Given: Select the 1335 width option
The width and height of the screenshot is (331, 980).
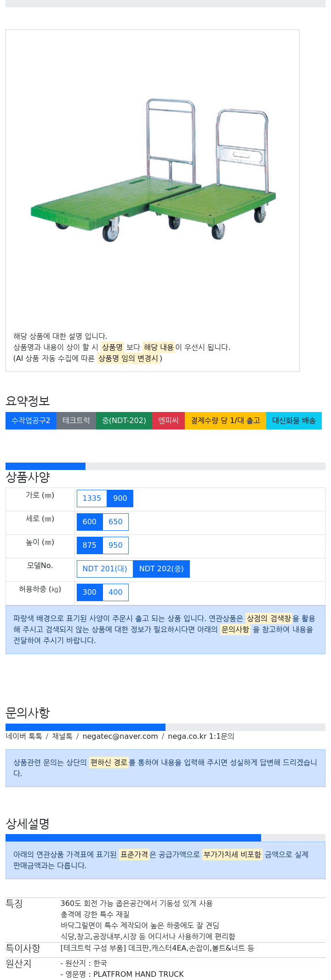Looking at the screenshot, I should (91, 498).
